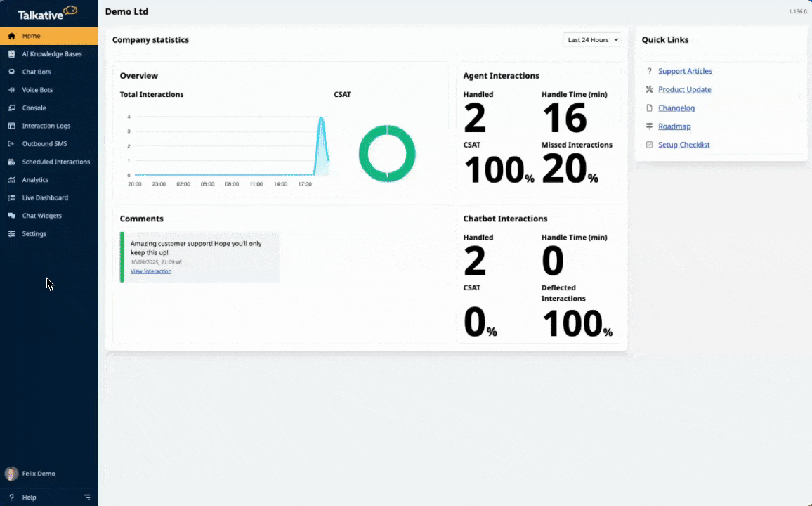Viewport: 812px width, 506px height.
Task: Collapse the sidebar using the bottom menu icon
Action: [x=87, y=498]
